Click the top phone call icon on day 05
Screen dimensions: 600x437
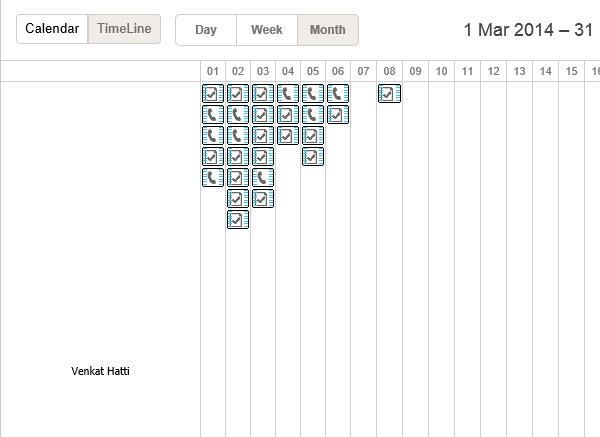(313, 94)
